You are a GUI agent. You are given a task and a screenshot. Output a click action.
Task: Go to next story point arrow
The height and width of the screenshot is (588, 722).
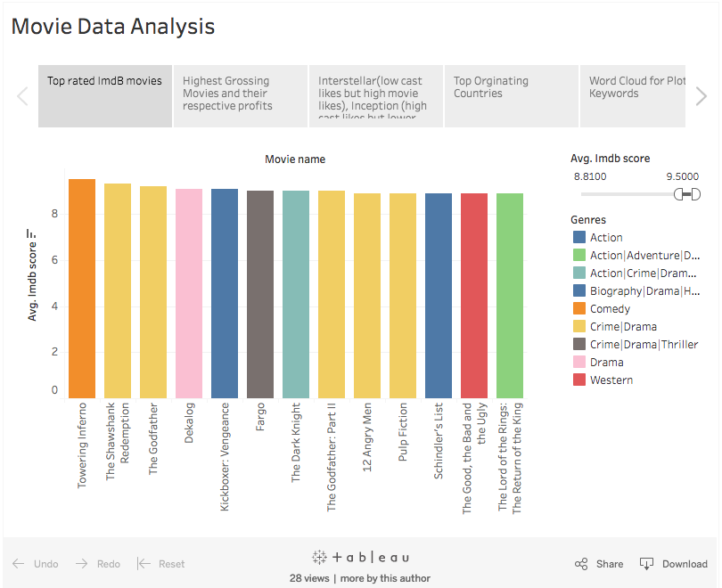(x=701, y=96)
